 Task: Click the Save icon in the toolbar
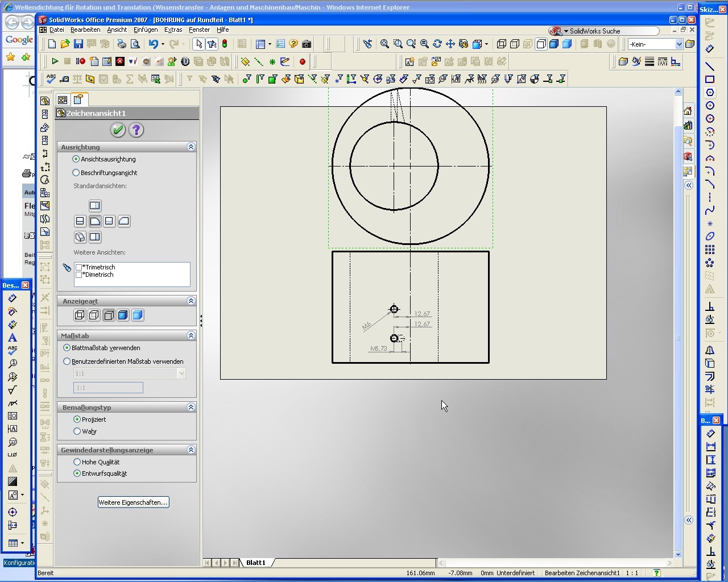click(78, 44)
